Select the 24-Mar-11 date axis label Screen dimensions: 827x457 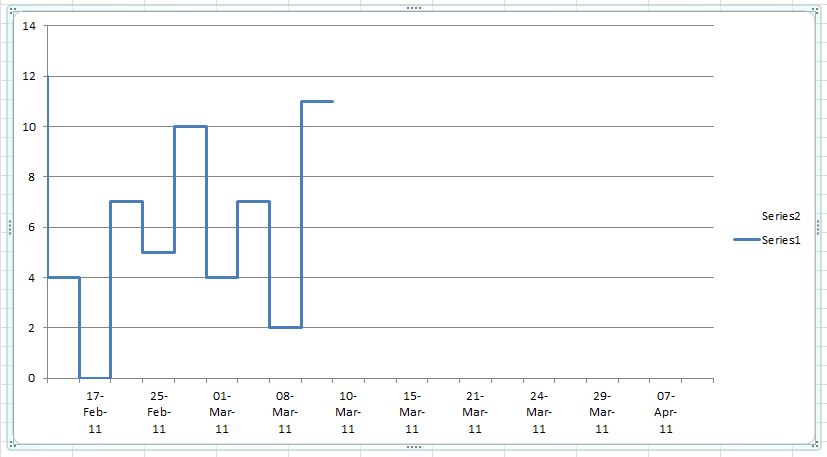pos(538,412)
